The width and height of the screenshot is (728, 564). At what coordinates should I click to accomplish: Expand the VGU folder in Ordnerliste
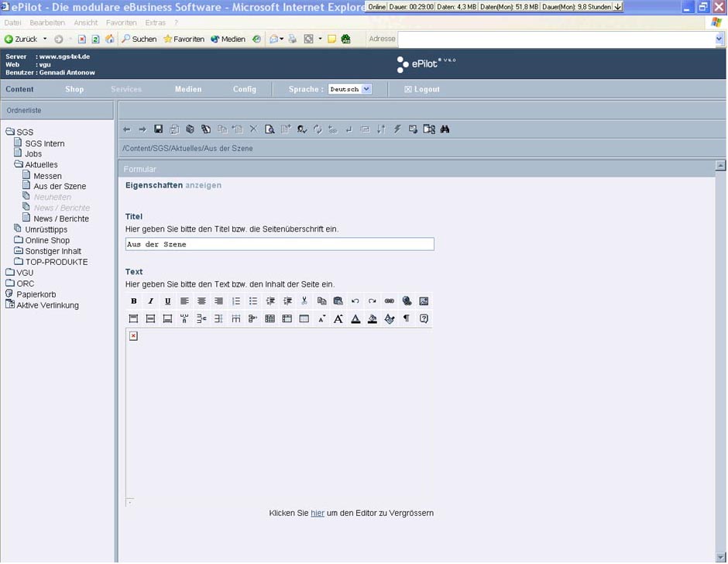(x=10, y=273)
